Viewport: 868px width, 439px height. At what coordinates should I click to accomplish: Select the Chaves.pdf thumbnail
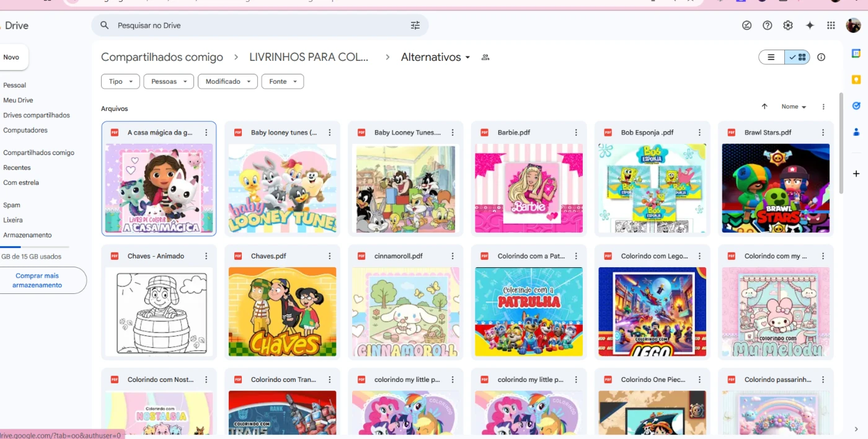pyautogui.click(x=282, y=312)
